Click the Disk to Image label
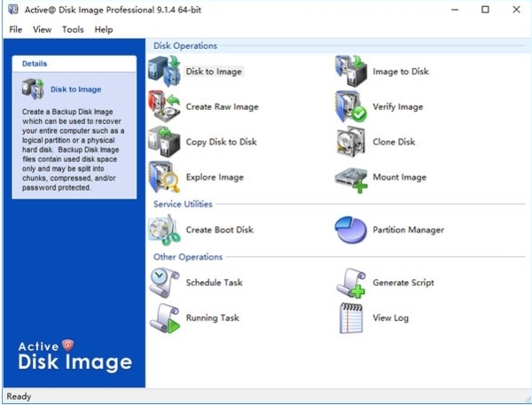 click(x=214, y=72)
